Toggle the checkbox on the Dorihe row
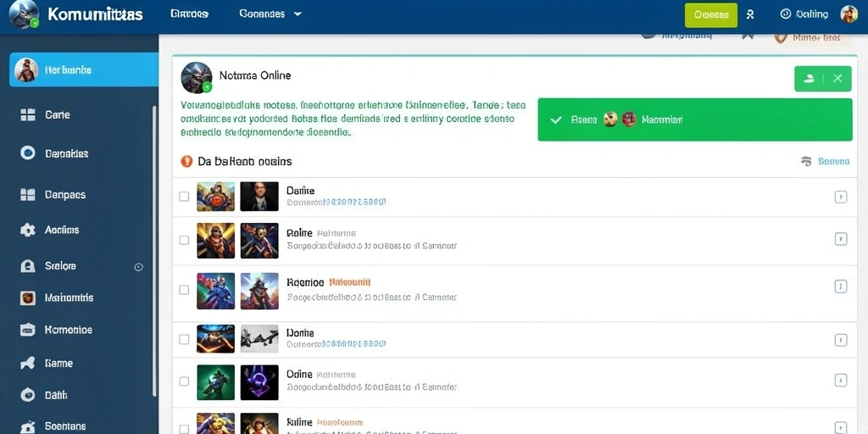Viewport: 868px width, 434px height. [184, 339]
